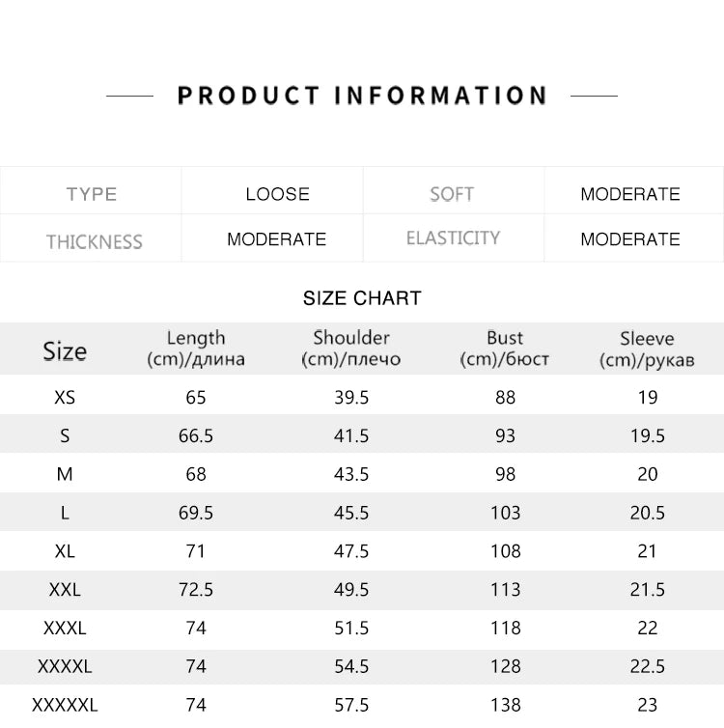Click the TYPE label cell
Screen dimensions: 724x728
click(92, 194)
